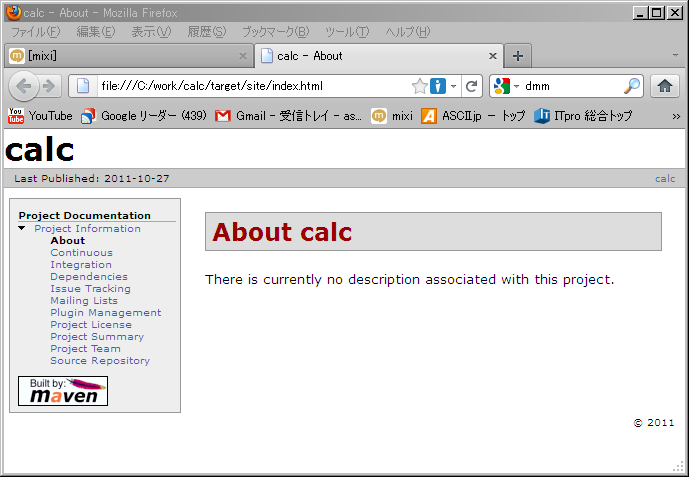Click the URL address field
Screen dimensions: 689x477
254,86
